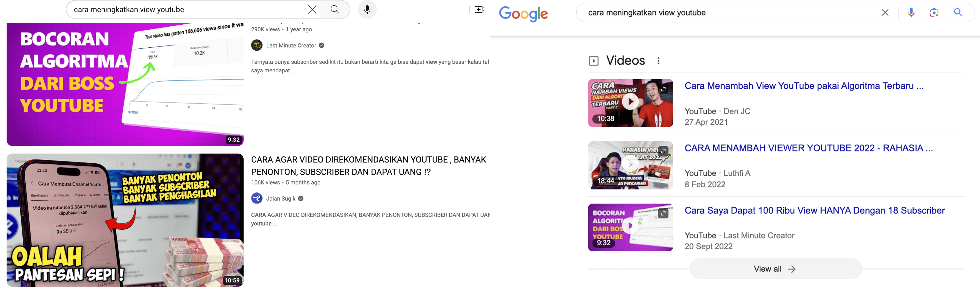
Task: Expand the Den JC video preview
Action: pos(663,89)
